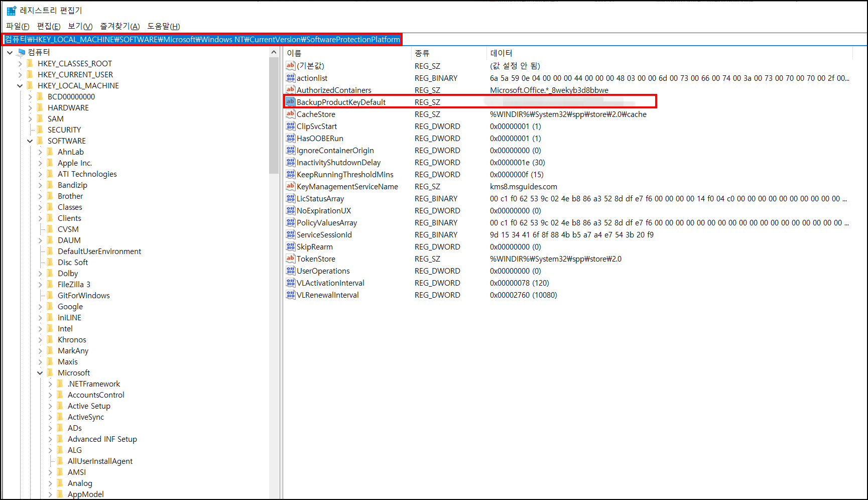Click the Registry Editor app icon in title bar
This screenshot has height=500, width=868.
point(11,11)
